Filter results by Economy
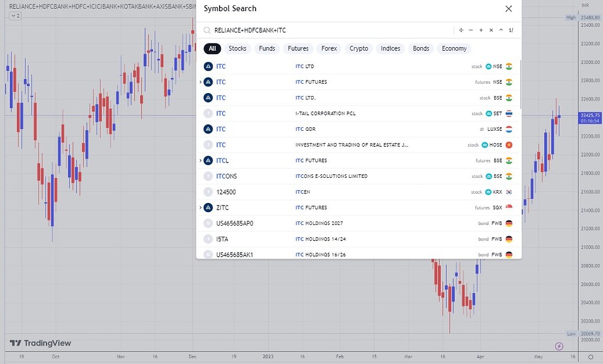The image size is (603, 364). [x=454, y=48]
